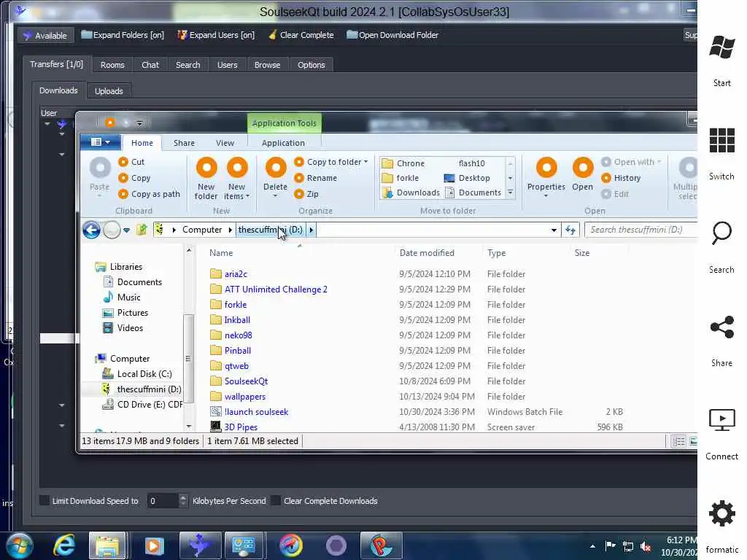Expand the Move to folder gallery
Screen dimensions: 747x560
click(x=510, y=192)
